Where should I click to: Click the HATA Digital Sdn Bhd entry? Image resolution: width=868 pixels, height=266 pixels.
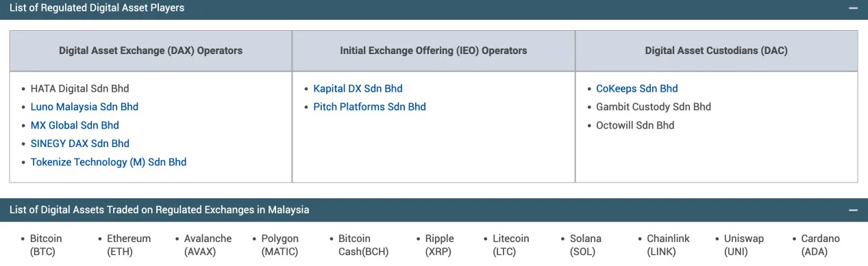(79, 88)
